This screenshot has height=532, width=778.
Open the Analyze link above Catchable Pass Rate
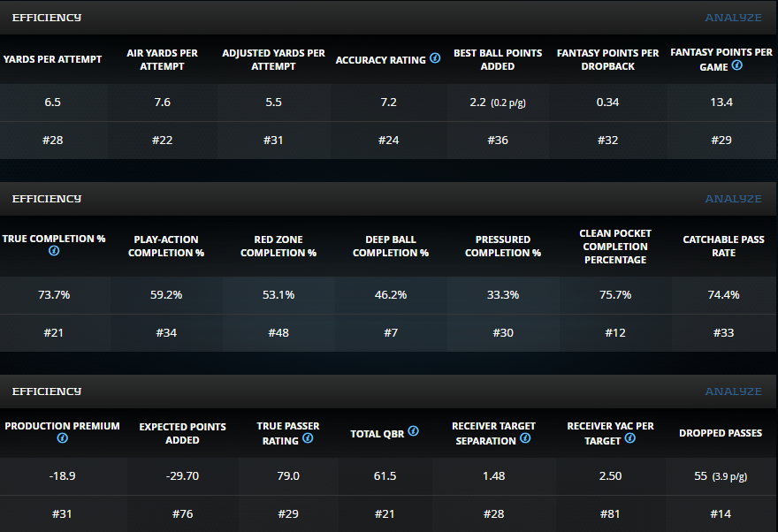pyautogui.click(x=732, y=199)
